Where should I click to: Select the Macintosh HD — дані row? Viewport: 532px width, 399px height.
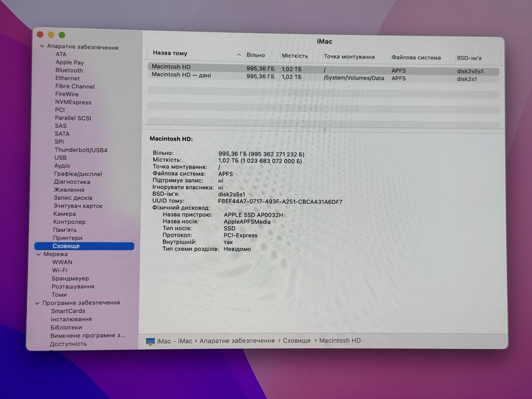click(323, 77)
